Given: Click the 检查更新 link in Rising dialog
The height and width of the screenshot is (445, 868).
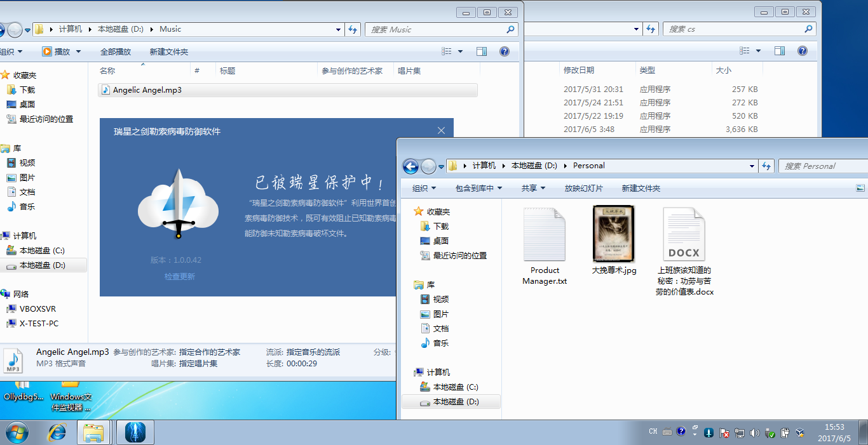Looking at the screenshot, I should pyautogui.click(x=180, y=277).
